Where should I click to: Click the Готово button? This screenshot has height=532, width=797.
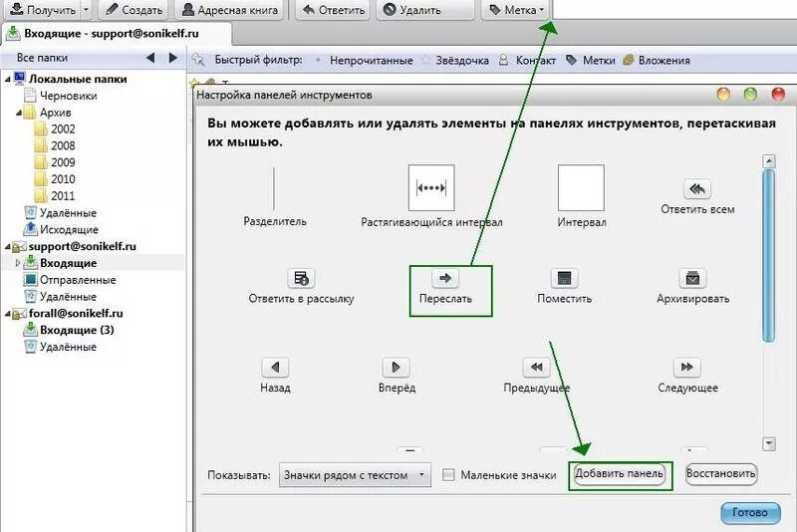point(750,513)
